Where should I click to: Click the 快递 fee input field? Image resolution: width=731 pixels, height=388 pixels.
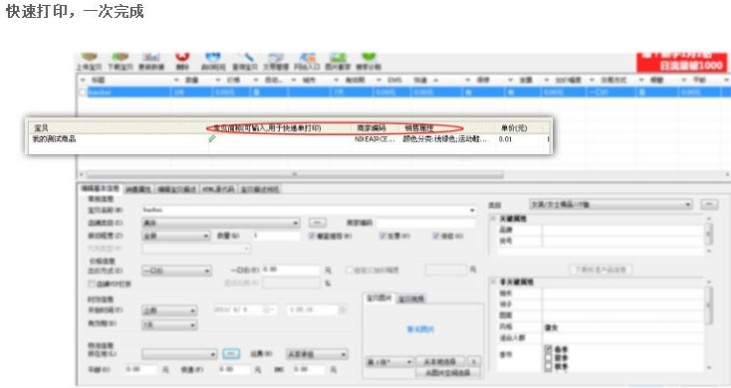tap(235, 369)
